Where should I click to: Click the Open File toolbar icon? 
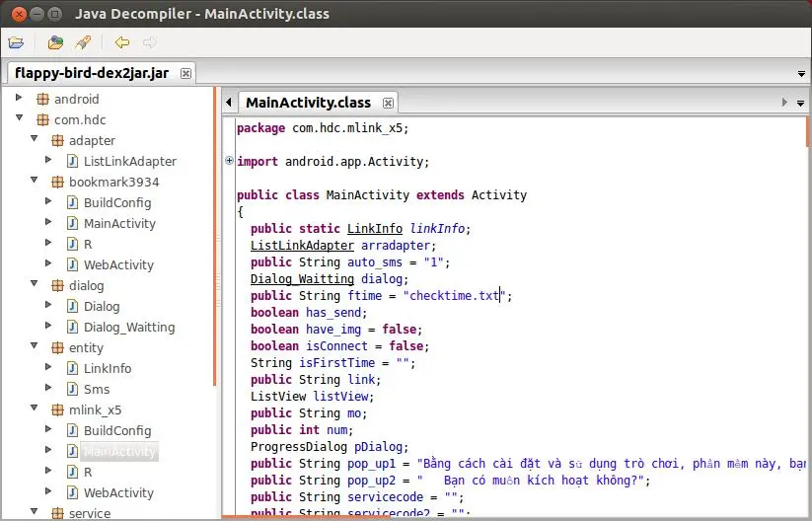coord(16,42)
